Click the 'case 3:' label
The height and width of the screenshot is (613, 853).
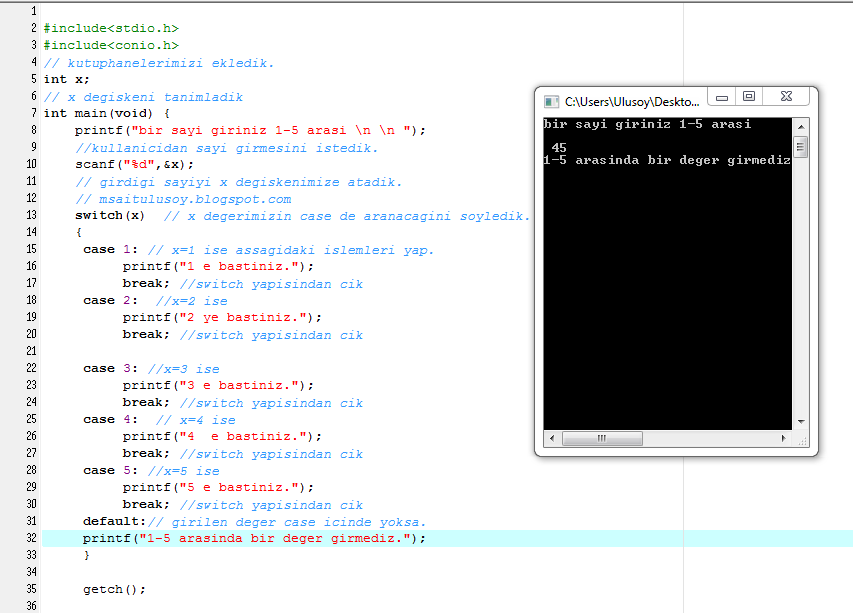point(110,369)
